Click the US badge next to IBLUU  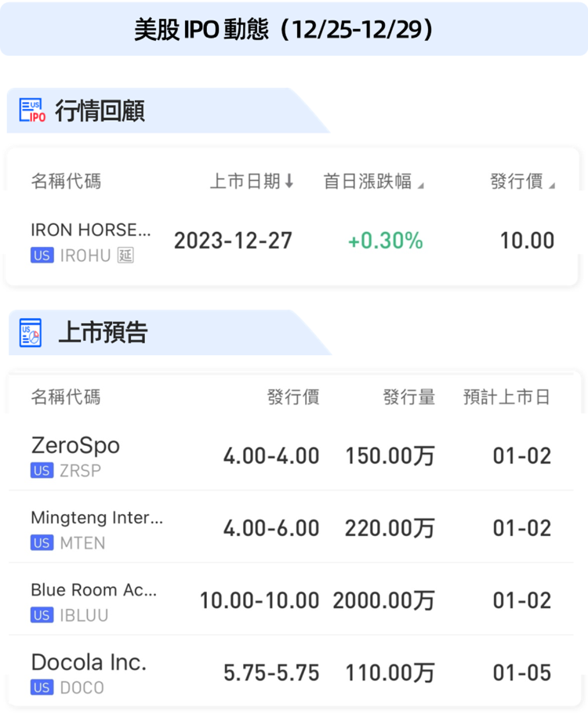coord(42,615)
